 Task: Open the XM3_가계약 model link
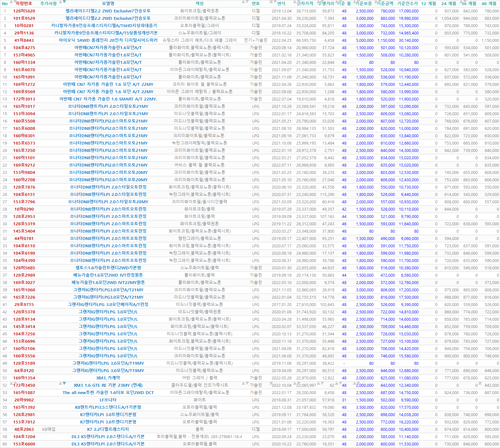tap(108, 378)
